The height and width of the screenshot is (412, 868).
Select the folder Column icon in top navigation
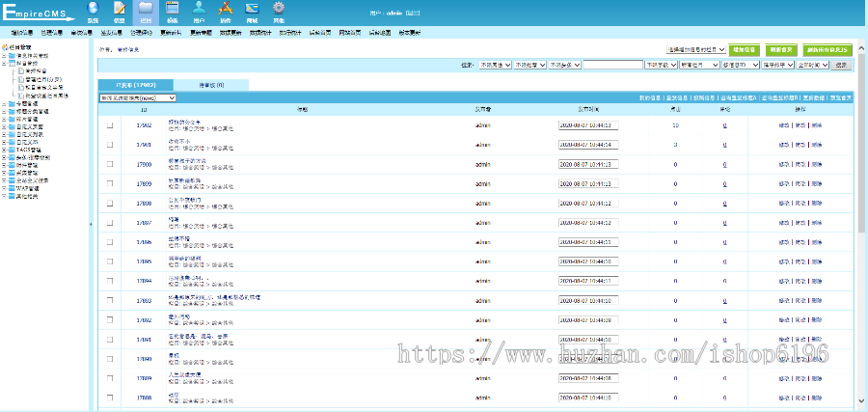146,9
